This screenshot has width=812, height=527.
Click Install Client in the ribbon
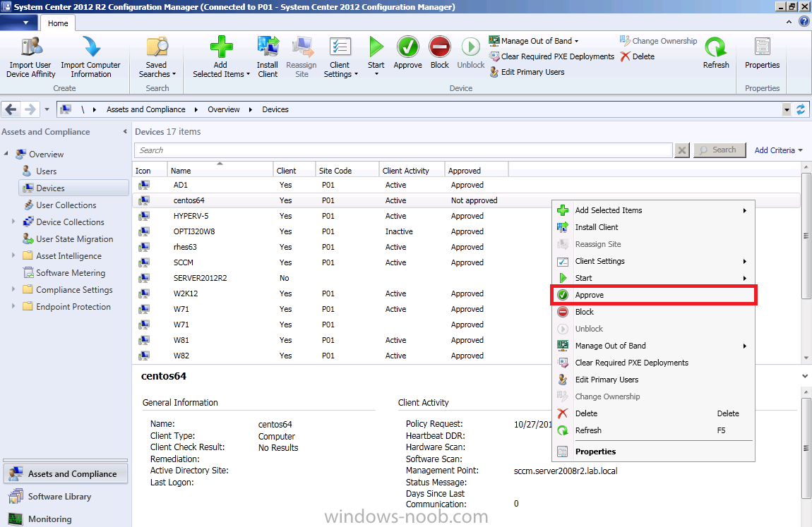[267, 57]
